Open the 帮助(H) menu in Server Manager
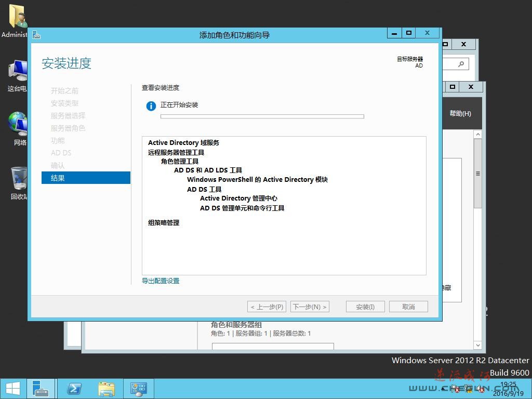This screenshot has width=532, height=399. coord(460,113)
